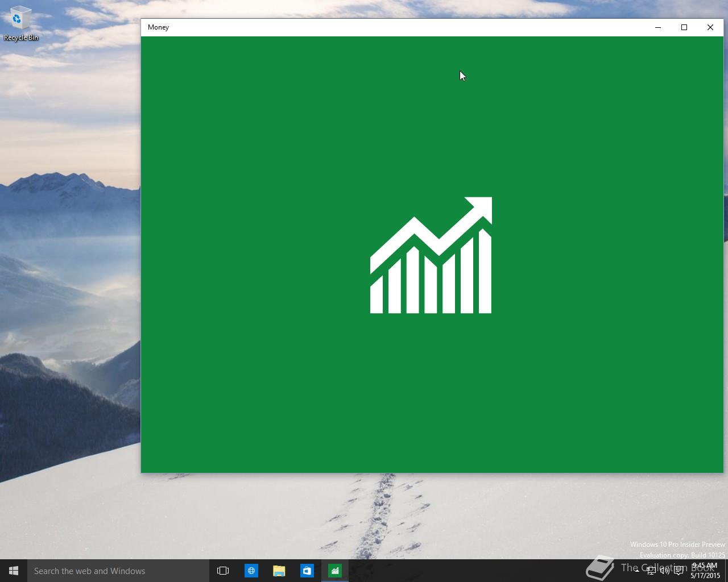This screenshot has width=728, height=582.
Task: Close the Money window
Action: tap(710, 27)
